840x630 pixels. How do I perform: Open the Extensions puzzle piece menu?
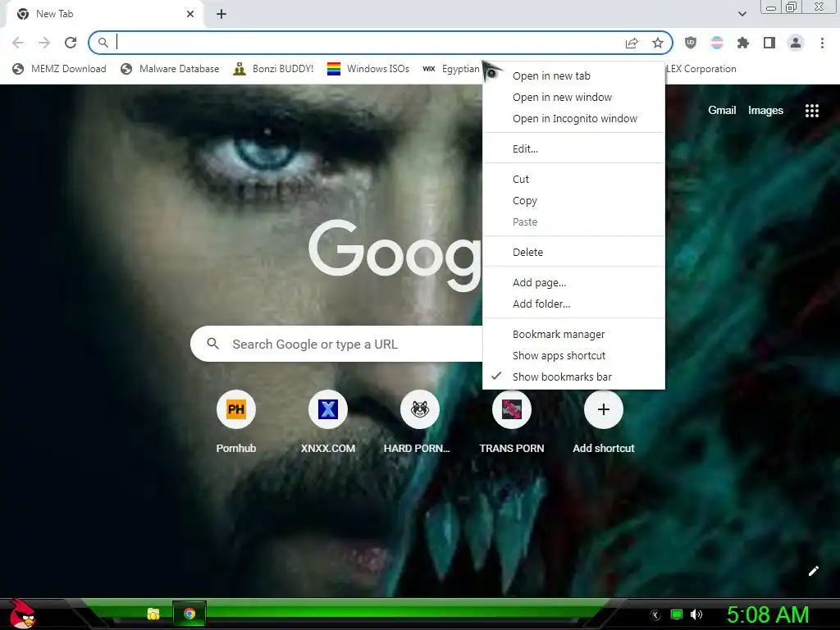(743, 43)
